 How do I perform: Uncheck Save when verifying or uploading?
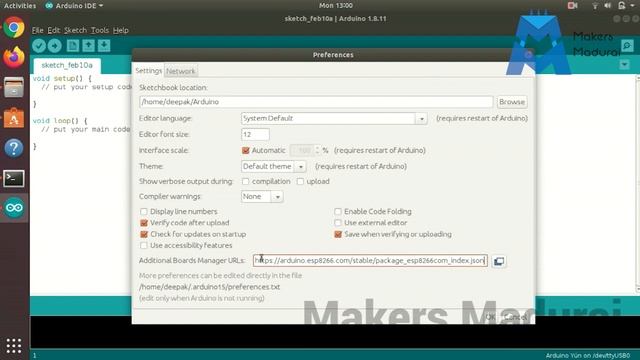(x=338, y=234)
